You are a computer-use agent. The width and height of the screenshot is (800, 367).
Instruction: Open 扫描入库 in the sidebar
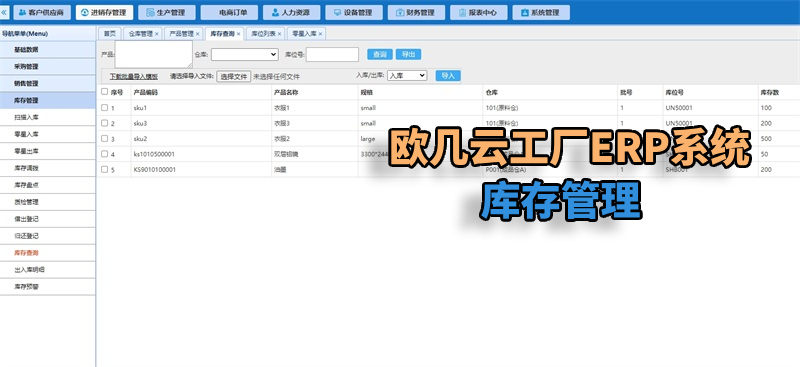click(47, 117)
